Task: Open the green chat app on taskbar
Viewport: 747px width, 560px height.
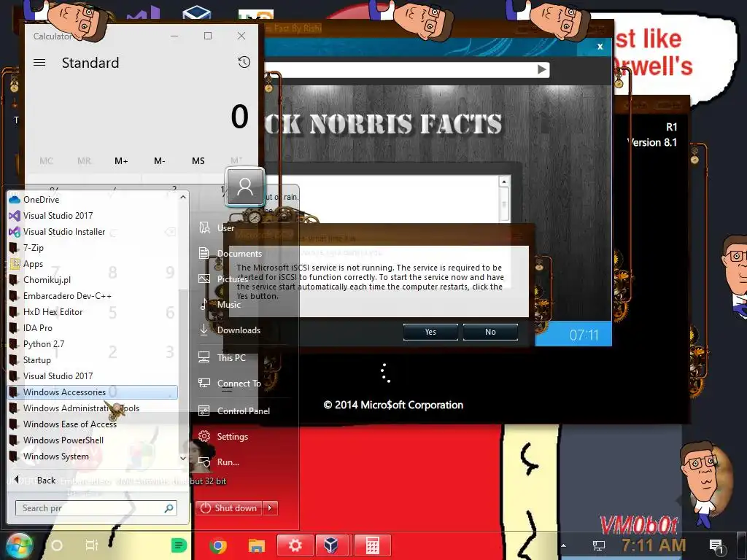Action: [x=179, y=545]
